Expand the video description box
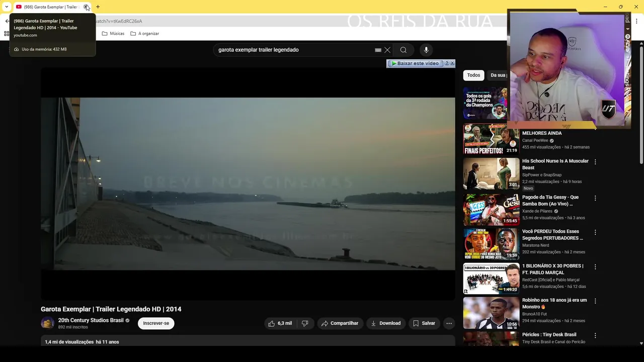The height and width of the screenshot is (362, 644). 248,341
